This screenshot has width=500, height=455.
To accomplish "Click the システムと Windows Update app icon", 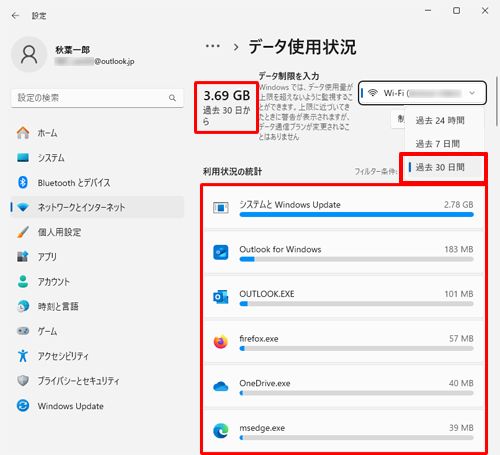I will click(221, 208).
